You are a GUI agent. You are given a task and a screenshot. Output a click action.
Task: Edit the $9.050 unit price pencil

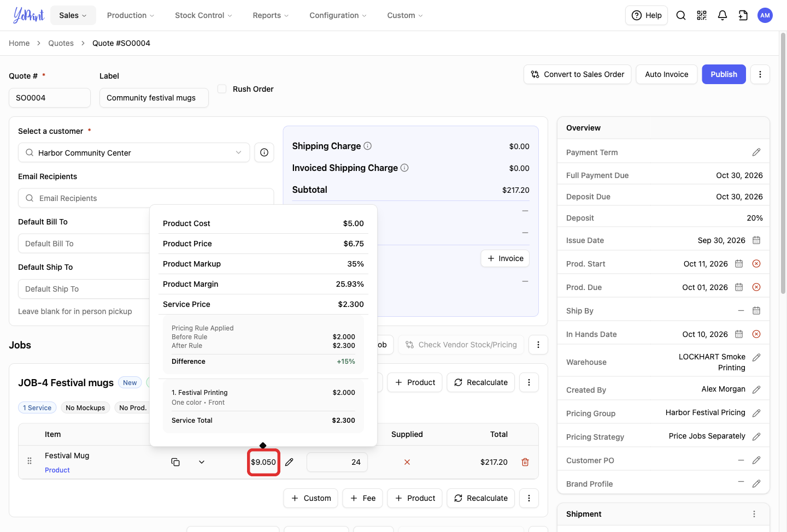click(x=289, y=462)
